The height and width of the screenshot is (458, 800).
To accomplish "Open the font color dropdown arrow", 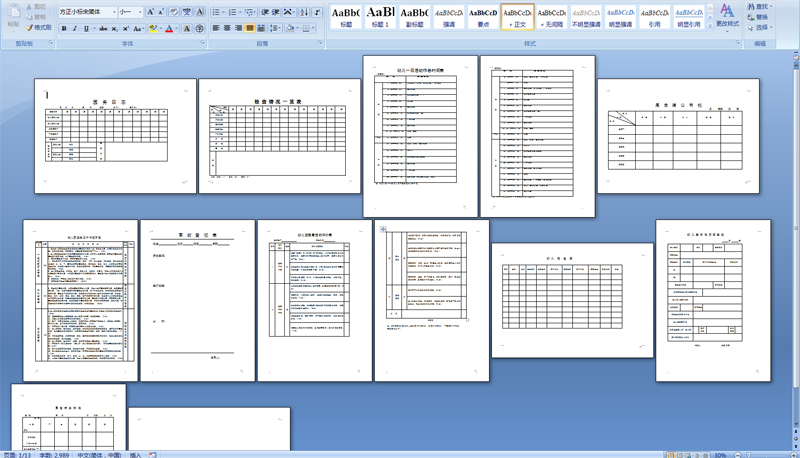I will [x=177, y=29].
